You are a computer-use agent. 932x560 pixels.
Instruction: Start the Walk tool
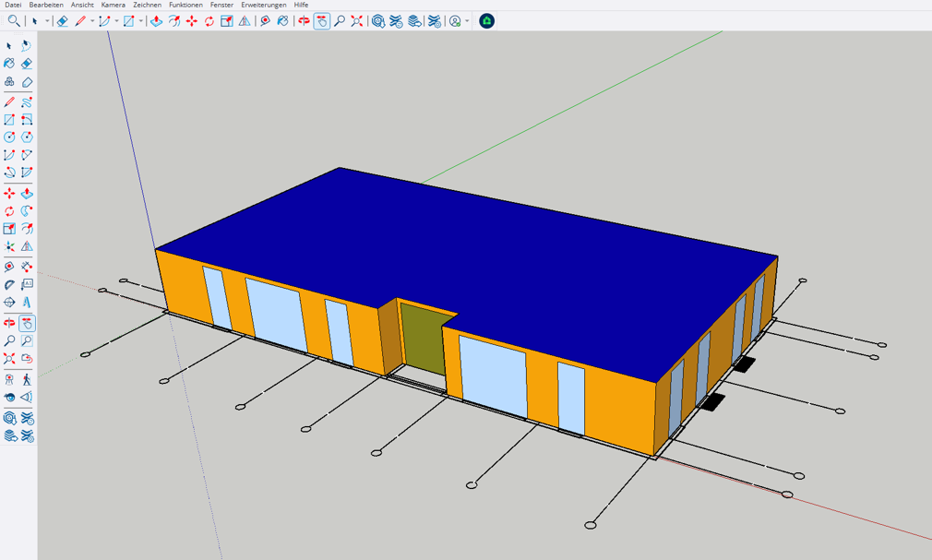pos(27,379)
